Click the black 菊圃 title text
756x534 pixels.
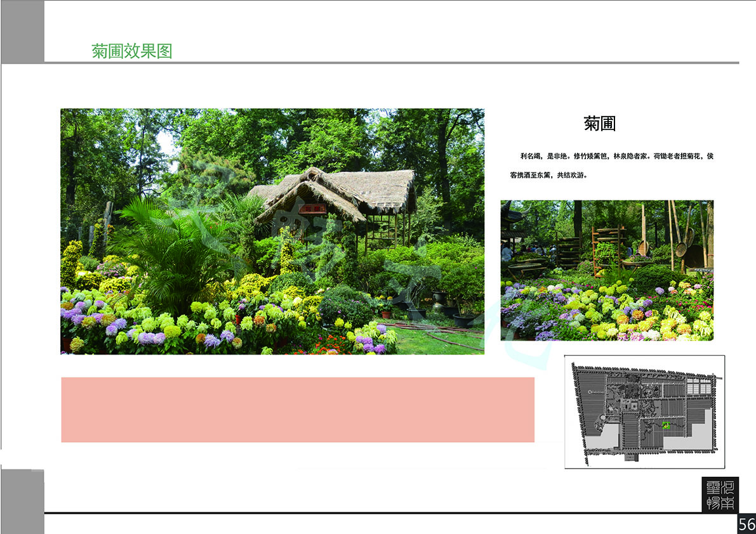(x=600, y=123)
